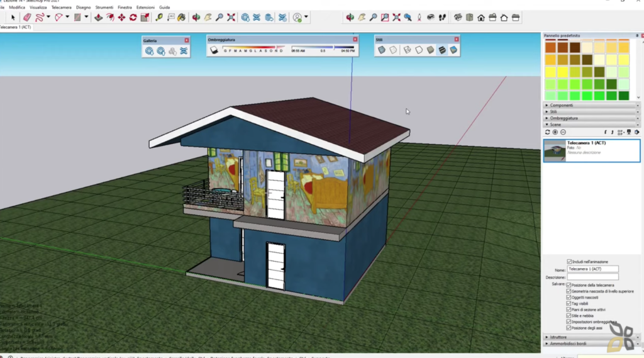The width and height of the screenshot is (644, 358).
Task: Select the Text label tool
Action: pos(171,17)
